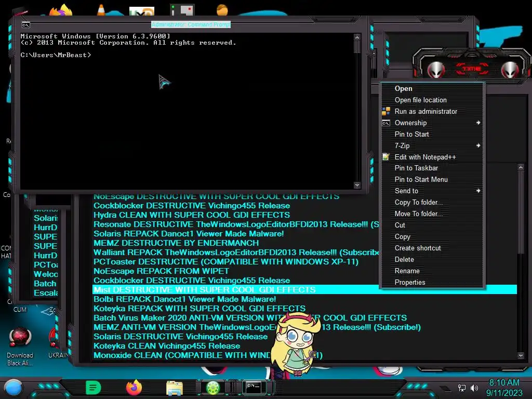Screen dimensions: 532x399
Task: Select Monoxide CLEAN row
Action: [208, 355]
